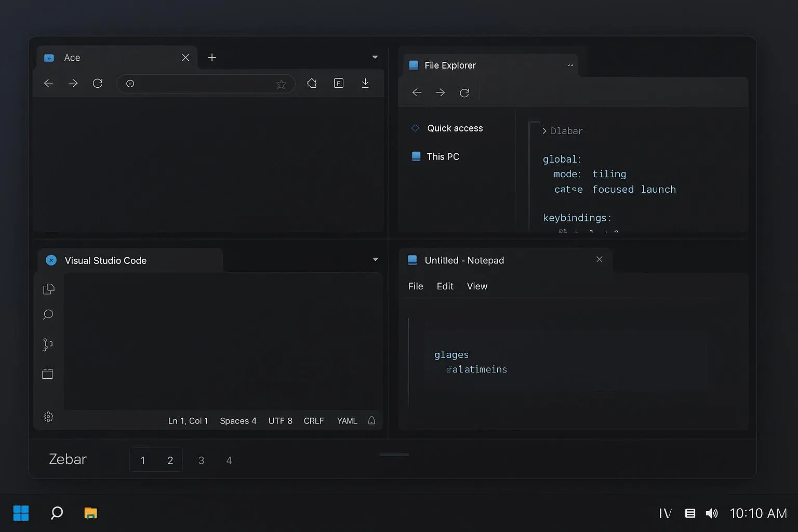Open the Ace tab list dropdown arrow

click(375, 57)
